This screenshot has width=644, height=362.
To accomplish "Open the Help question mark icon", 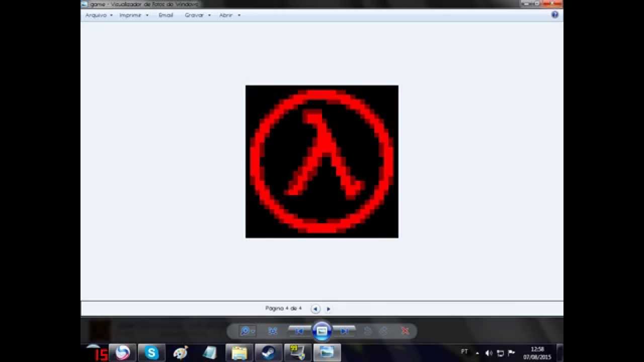I will point(554,15).
